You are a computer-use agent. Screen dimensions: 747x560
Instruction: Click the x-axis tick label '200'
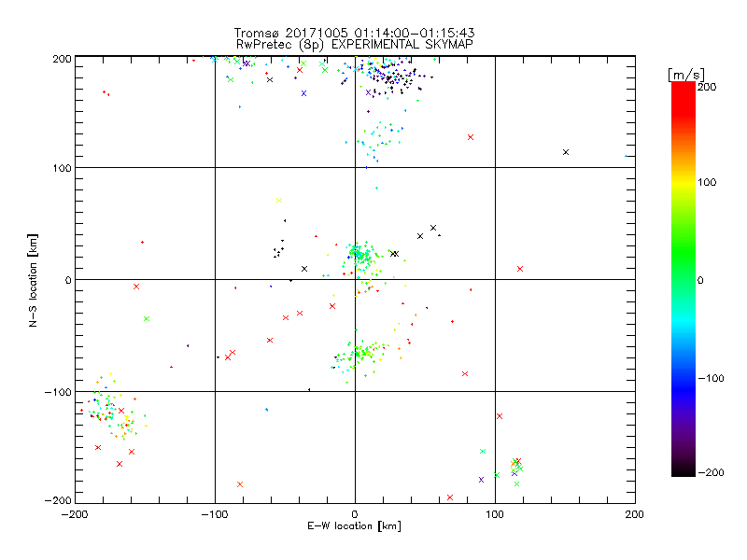click(635, 514)
